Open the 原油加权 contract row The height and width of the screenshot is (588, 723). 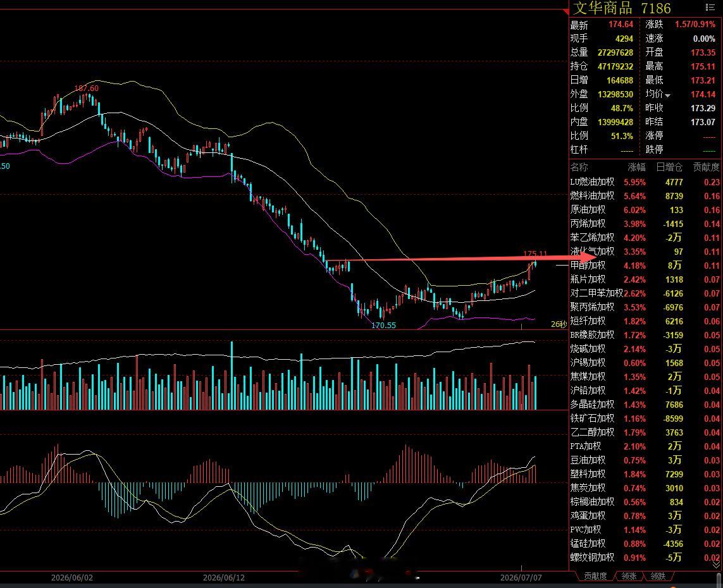pos(645,210)
